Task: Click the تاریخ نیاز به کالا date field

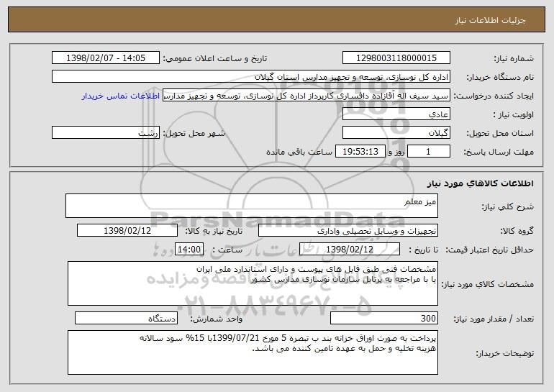Action: pos(127,231)
